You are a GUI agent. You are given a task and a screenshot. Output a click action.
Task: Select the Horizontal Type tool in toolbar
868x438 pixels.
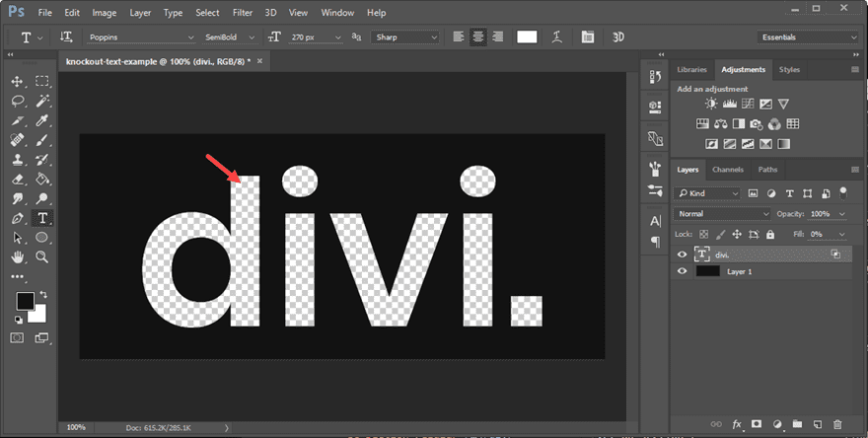[42, 218]
